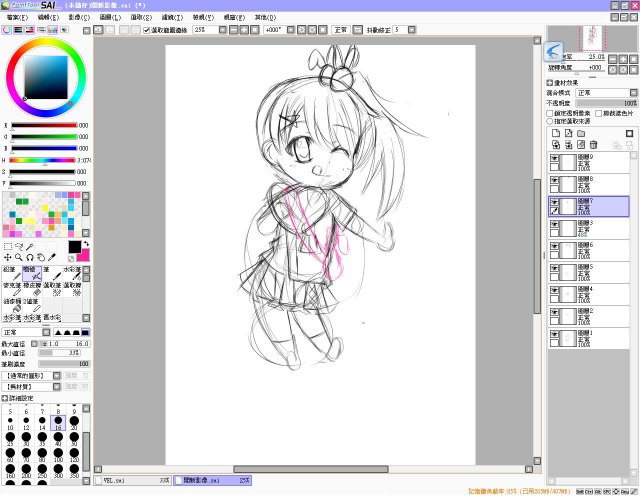Show the color wheel panel icon
The width and height of the screenshot is (640, 496).
click(x=7, y=30)
